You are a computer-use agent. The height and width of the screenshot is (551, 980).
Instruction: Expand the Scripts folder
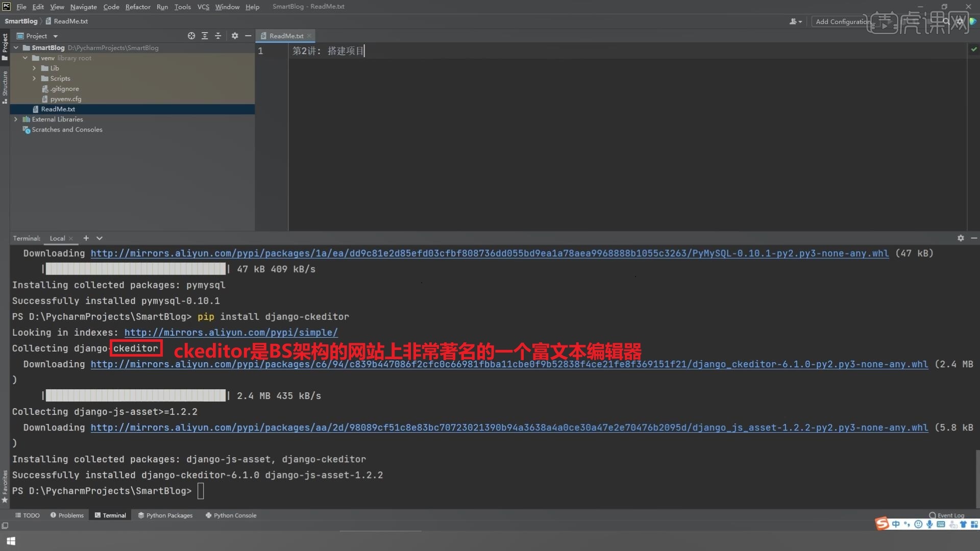(x=34, y=78)
